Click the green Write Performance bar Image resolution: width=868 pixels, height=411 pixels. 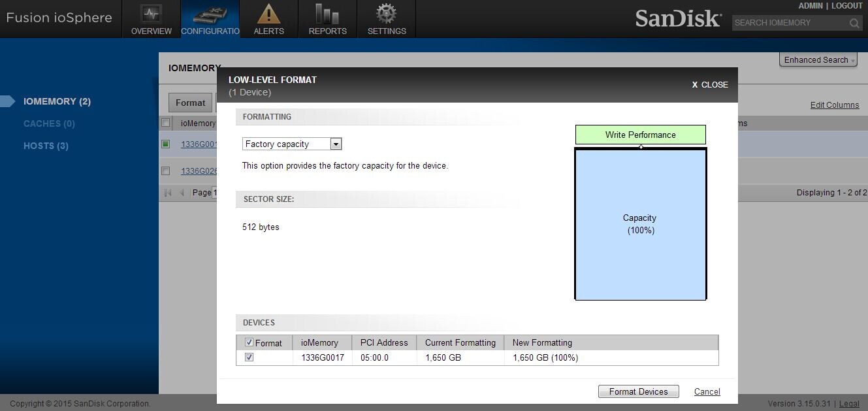pos(641,135)
